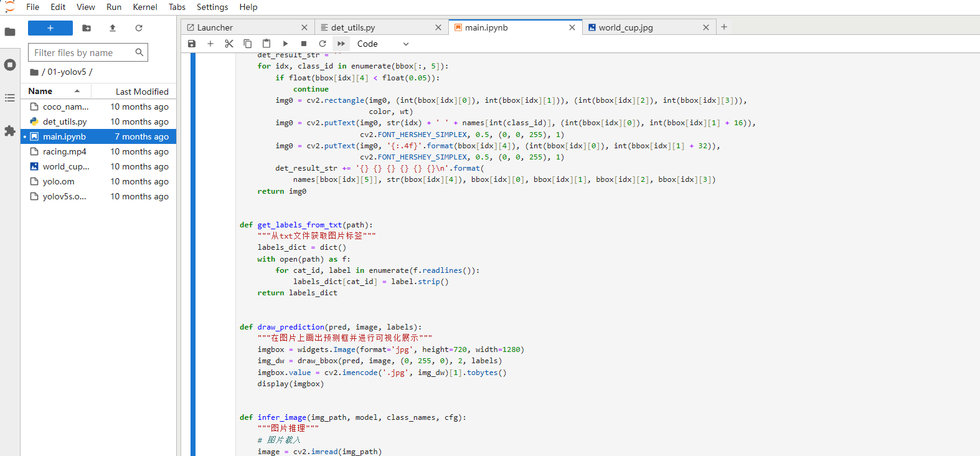The width and height of the screenshot is (980, 456).
Task: Close the world_cup.jpg tab
Action: (x=706, y=27)
